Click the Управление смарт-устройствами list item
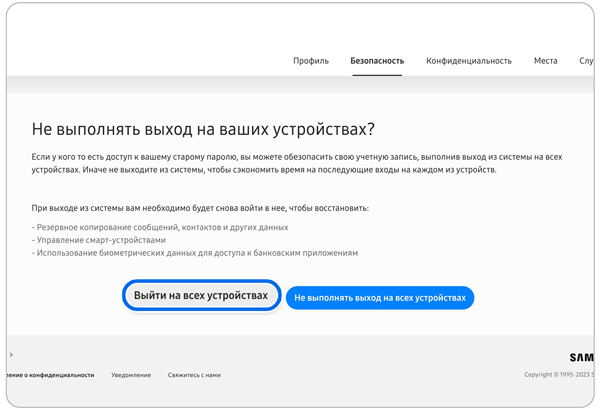 (x=99, y=241)
